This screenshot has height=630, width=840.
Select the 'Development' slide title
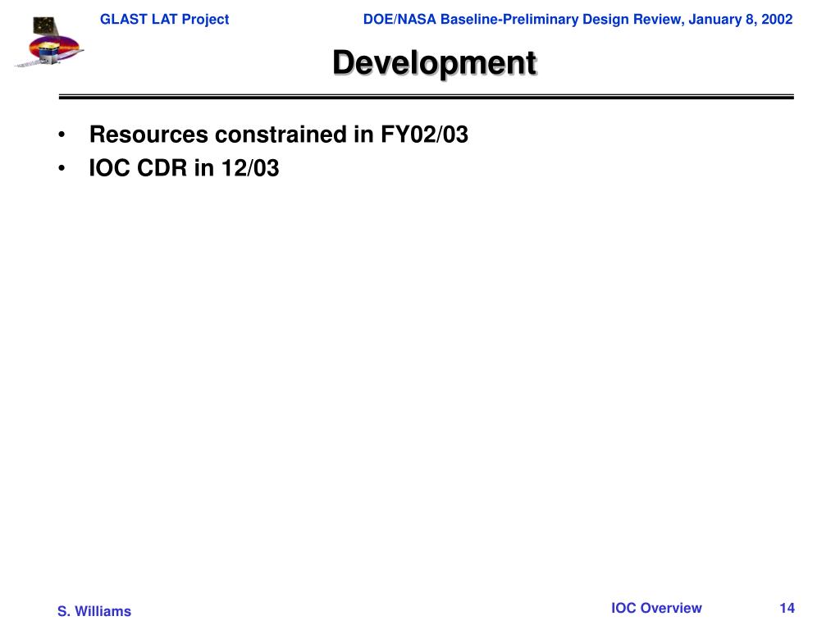(x=435, y=62)
